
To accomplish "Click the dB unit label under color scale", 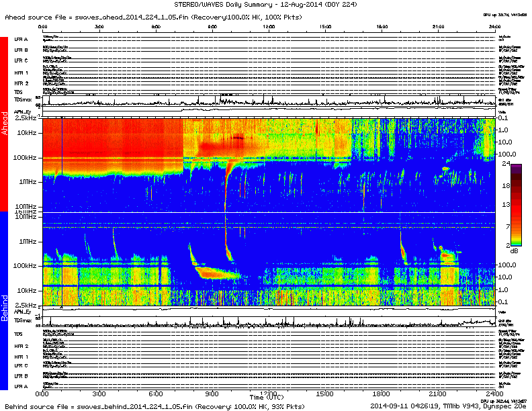I will 514,251.
